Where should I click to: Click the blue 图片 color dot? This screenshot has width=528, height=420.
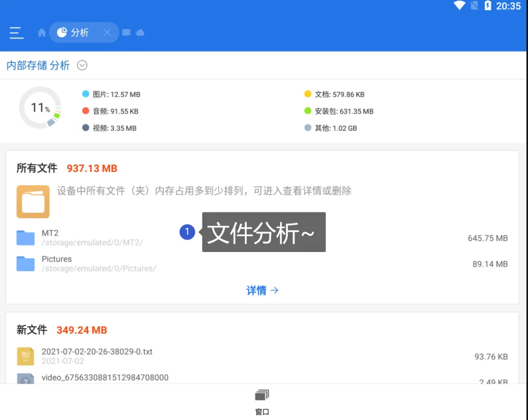(86, 94)
